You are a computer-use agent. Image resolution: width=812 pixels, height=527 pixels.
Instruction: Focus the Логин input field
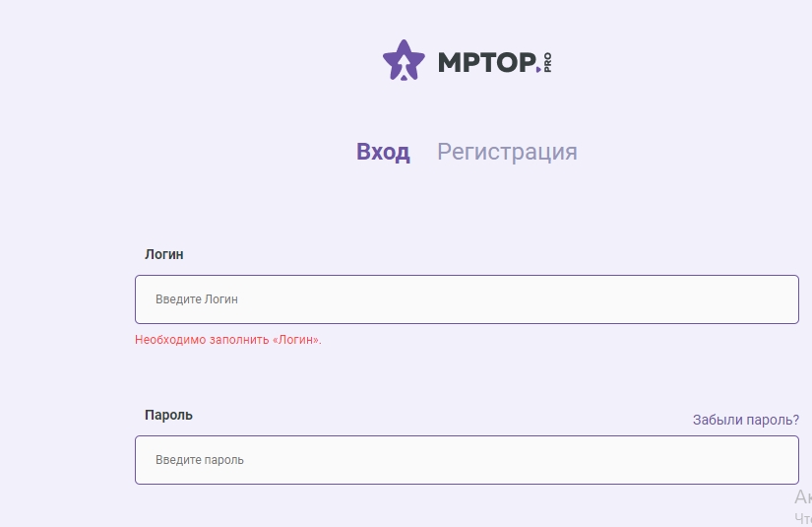(x=467, y=299)
